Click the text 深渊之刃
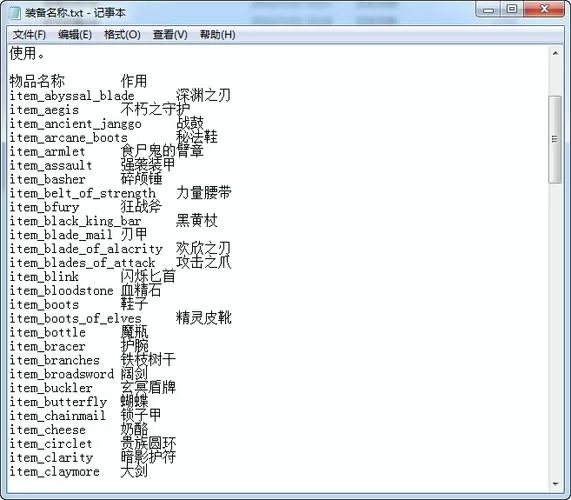 204,95
